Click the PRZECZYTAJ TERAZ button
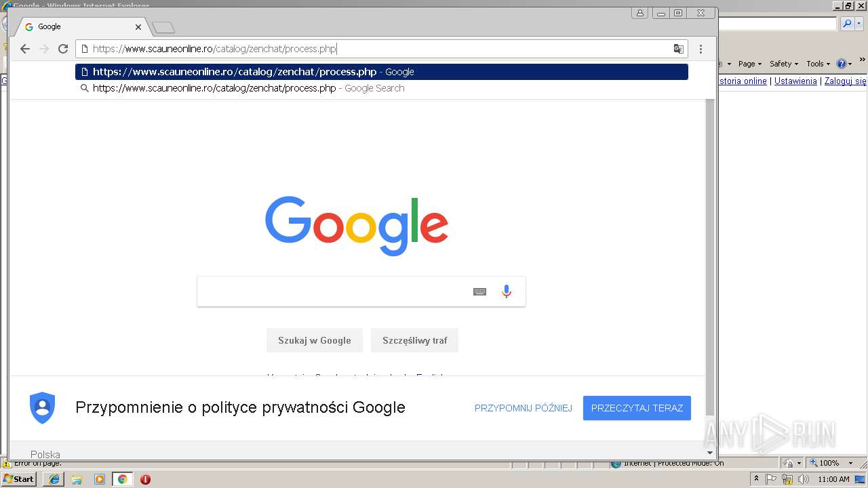The image size is (868, 488). click(x=637, y=408)
